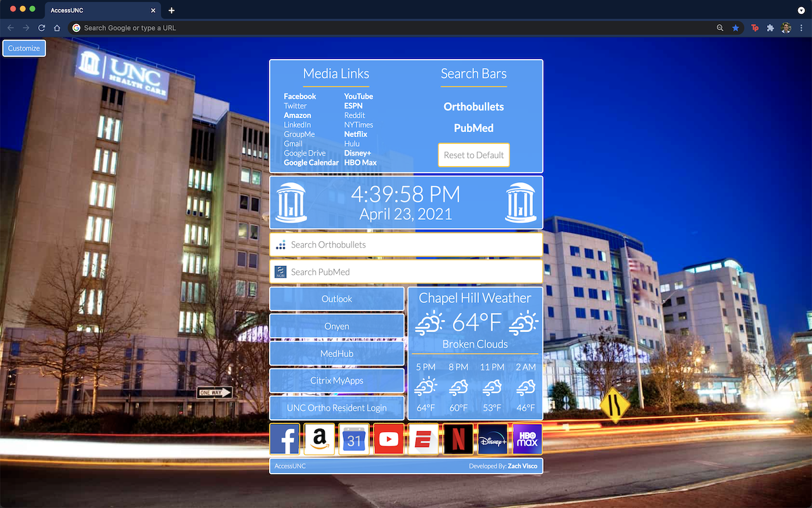This screenshot has height=508, width=812.
Task: Click the 64°F current temperature
Action: 476,323
